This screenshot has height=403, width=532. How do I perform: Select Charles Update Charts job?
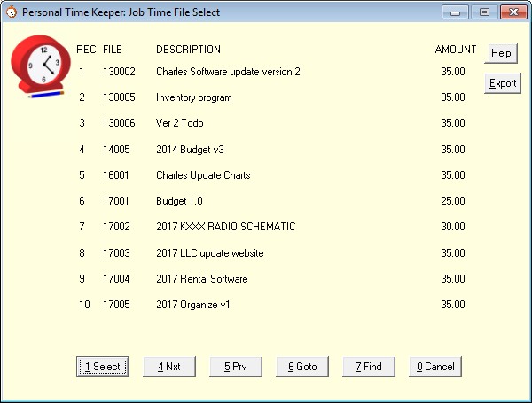203,175
